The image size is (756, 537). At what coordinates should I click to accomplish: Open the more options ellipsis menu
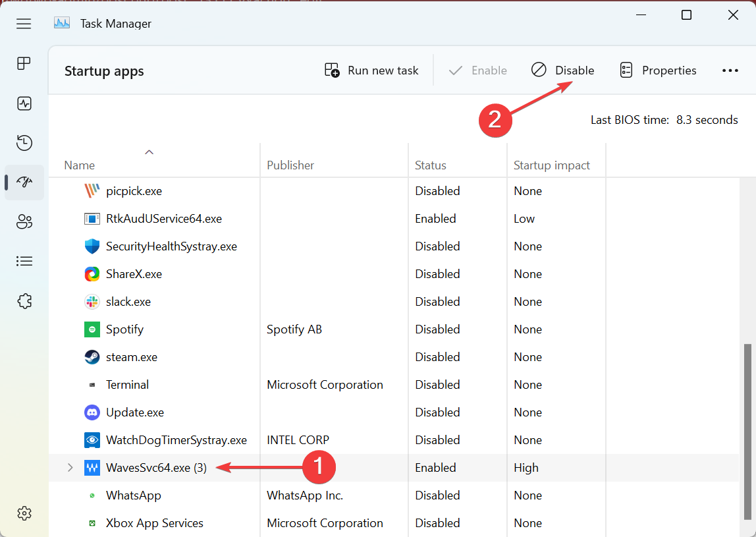coord(730,71)
